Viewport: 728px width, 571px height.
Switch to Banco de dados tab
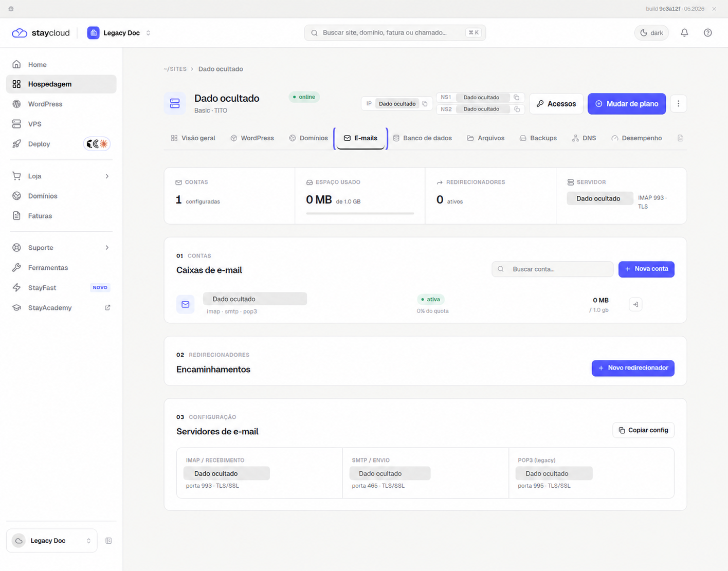(423, 138)
